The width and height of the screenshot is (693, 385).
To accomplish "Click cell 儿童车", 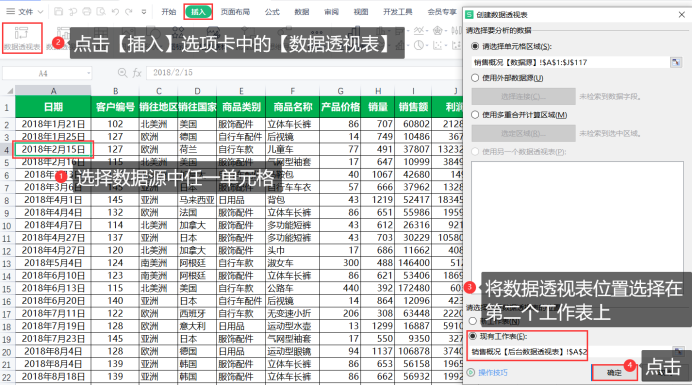I will point(293,149).
